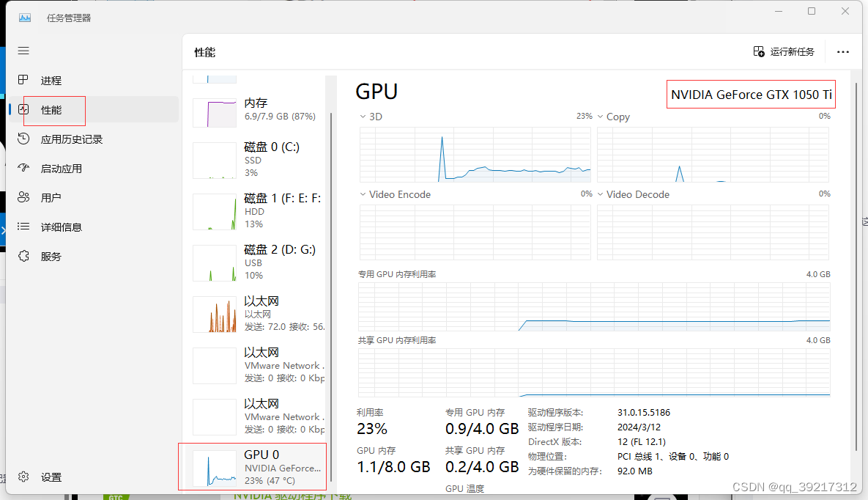Click the Video Encode graph area

click(475, 232)
